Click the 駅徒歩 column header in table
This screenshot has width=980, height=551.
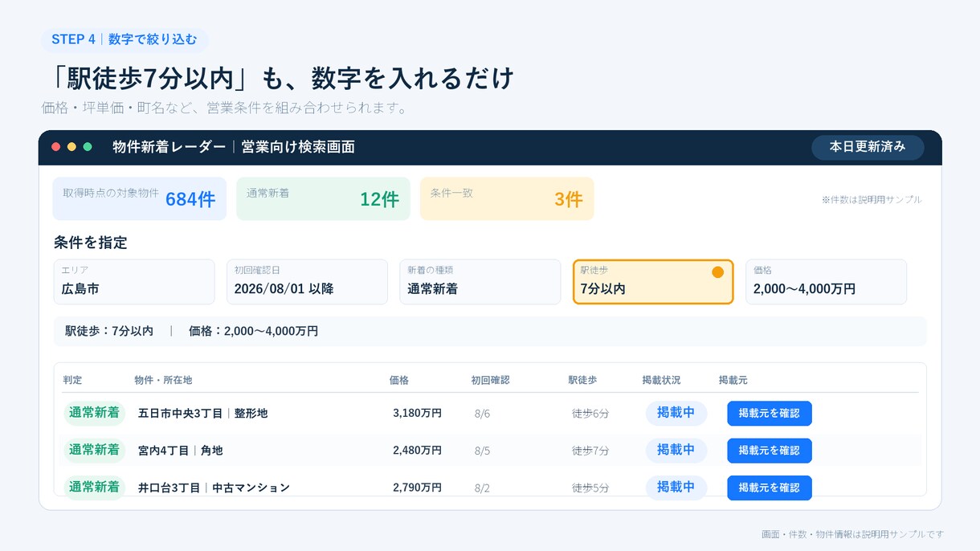pos(582,380)
